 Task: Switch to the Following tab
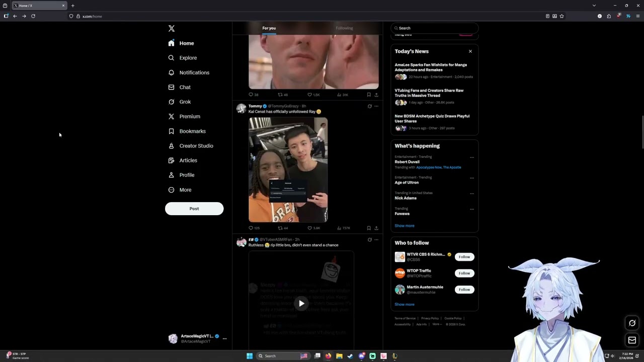[x=344, y=28]
